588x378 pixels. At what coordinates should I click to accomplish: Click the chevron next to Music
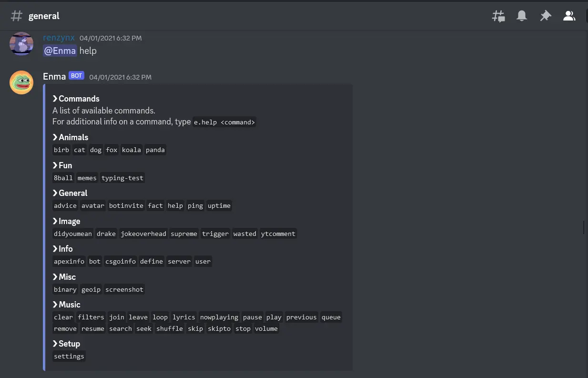point(55,305)
